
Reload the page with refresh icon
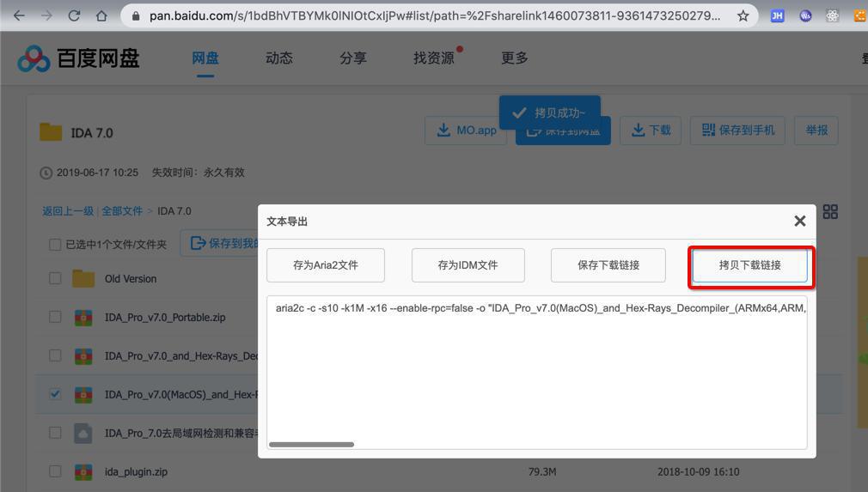[74, 16]
